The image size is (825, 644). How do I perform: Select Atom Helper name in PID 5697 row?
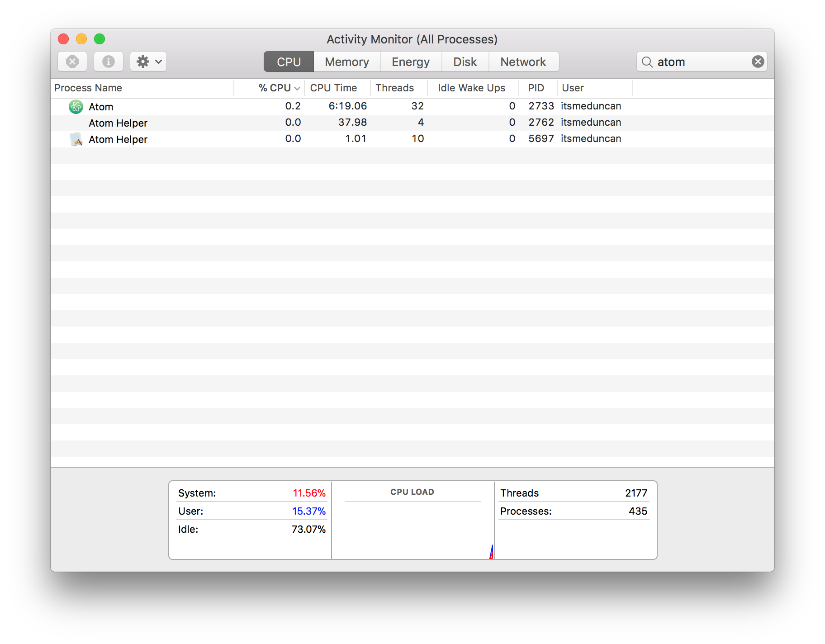(x=118, y=139)
